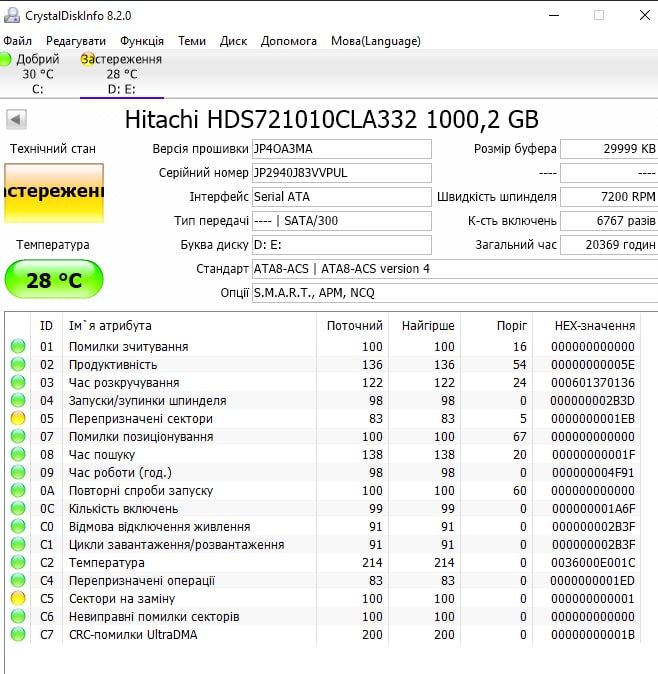Screen dimensions: 658x674
Task: Go to previous disk with left arrow
Action: [16, 119]
